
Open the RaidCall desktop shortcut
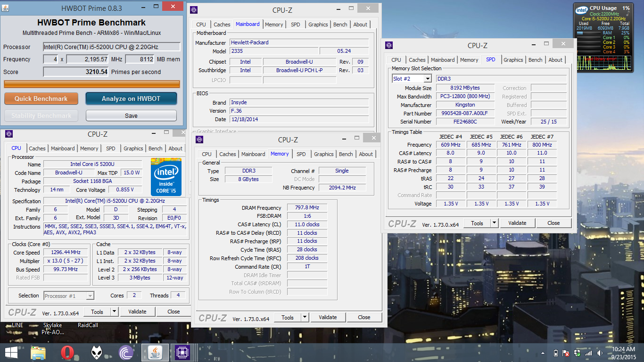88,325
